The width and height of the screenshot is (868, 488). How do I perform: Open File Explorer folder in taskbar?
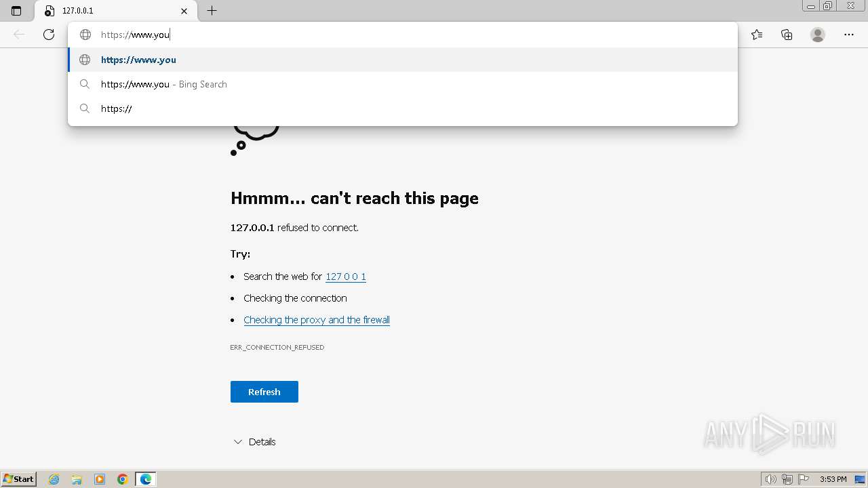[77, 479]
